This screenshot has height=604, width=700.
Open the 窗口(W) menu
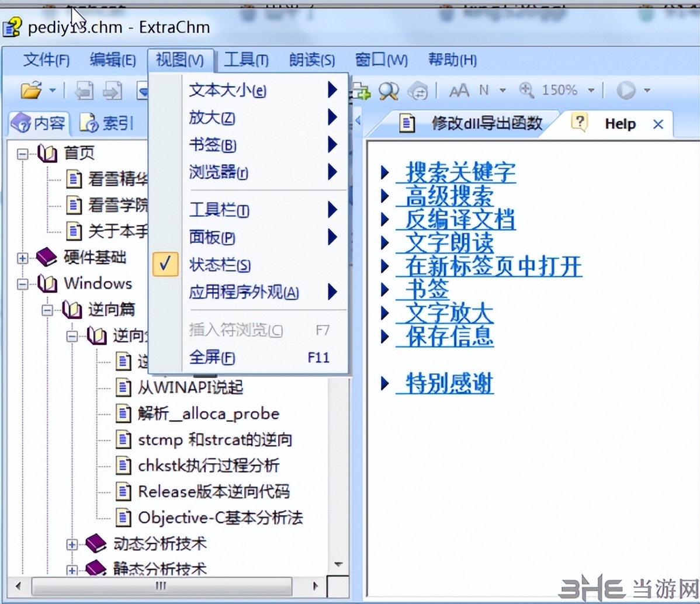(x=381, y=60)
